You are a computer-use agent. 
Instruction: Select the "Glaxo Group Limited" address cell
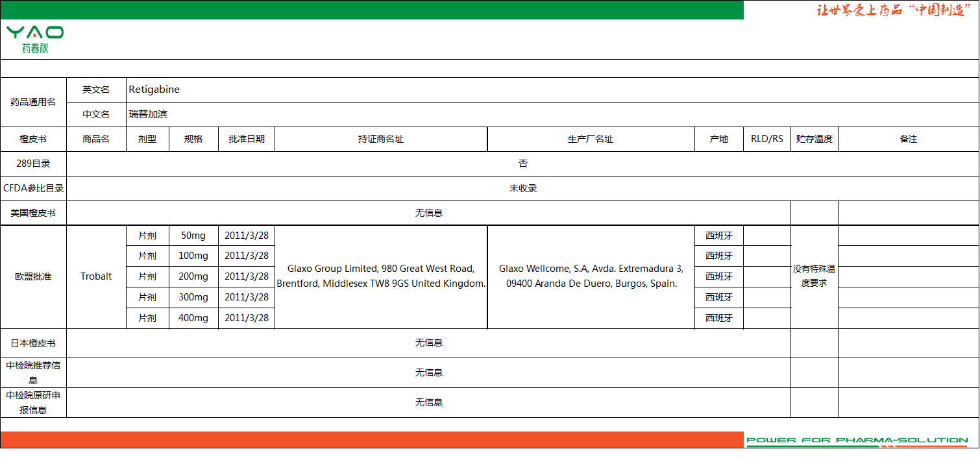381,276
